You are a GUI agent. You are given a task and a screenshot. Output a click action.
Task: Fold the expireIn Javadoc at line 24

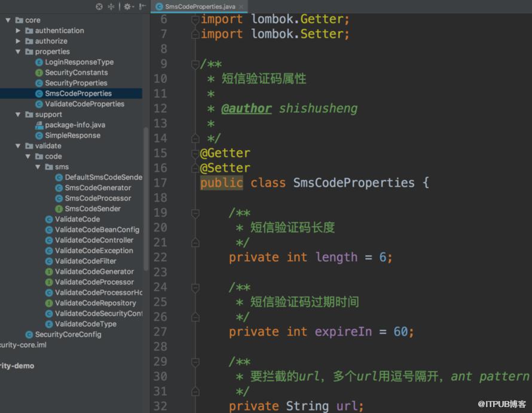pos(195,288)
